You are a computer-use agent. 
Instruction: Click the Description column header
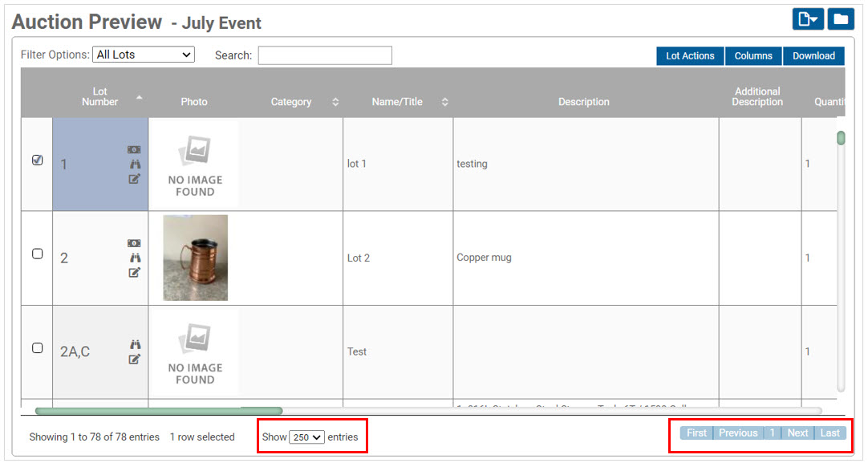tap(583, 102)
